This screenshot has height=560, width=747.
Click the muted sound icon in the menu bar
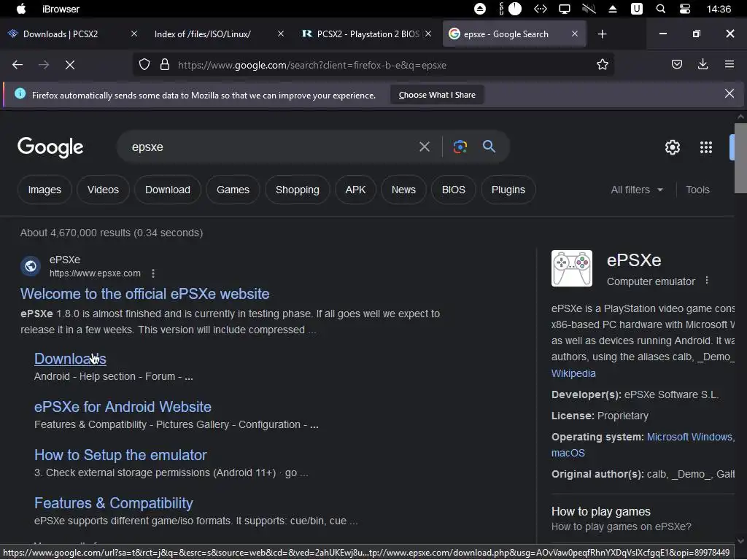point(589,9)
